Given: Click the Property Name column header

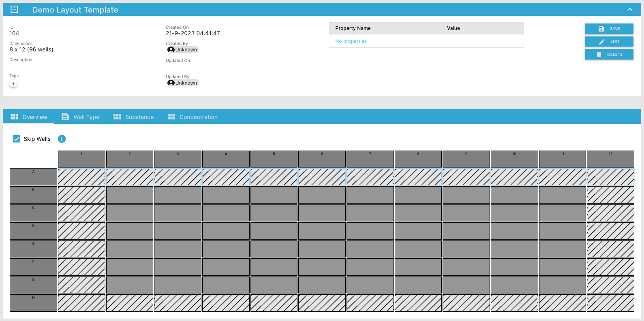Looking at the screenshot, I should coord(353,28).
